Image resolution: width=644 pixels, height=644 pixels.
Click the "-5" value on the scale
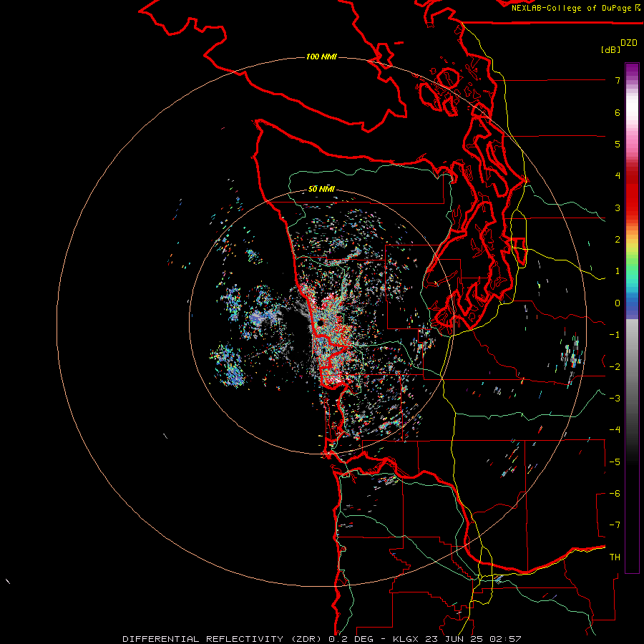[x=615, y=462]
